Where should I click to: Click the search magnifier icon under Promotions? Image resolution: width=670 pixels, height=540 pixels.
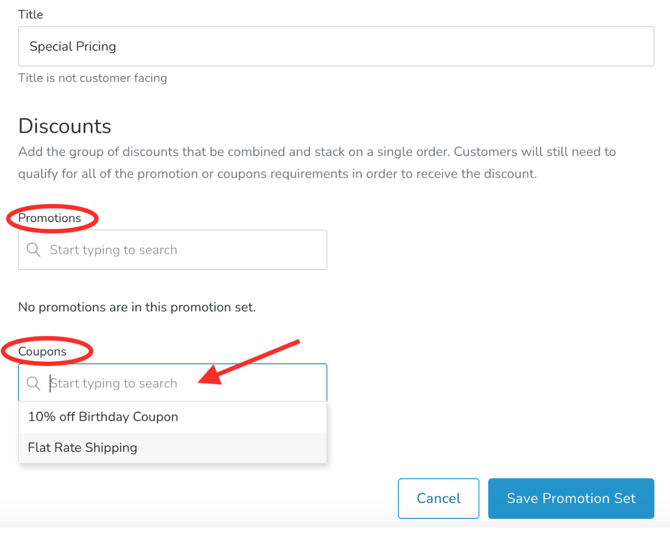(x=34, y=250)
